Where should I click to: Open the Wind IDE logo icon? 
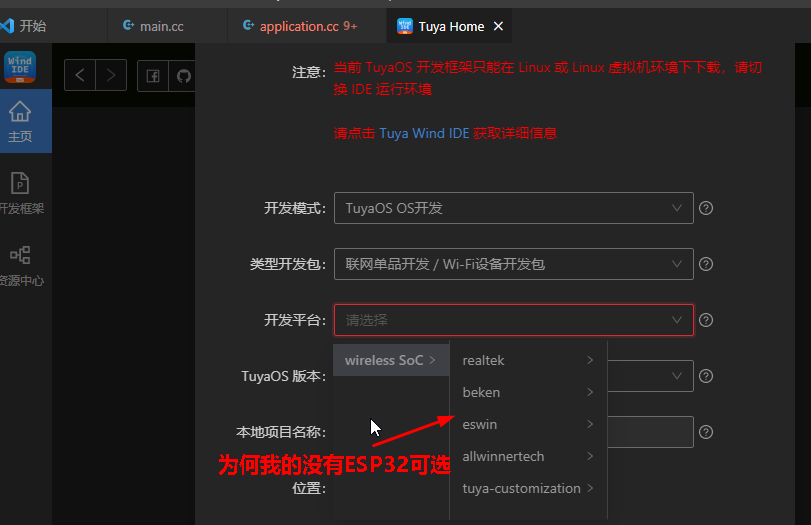pyautogui.click(x=20, y=67)
